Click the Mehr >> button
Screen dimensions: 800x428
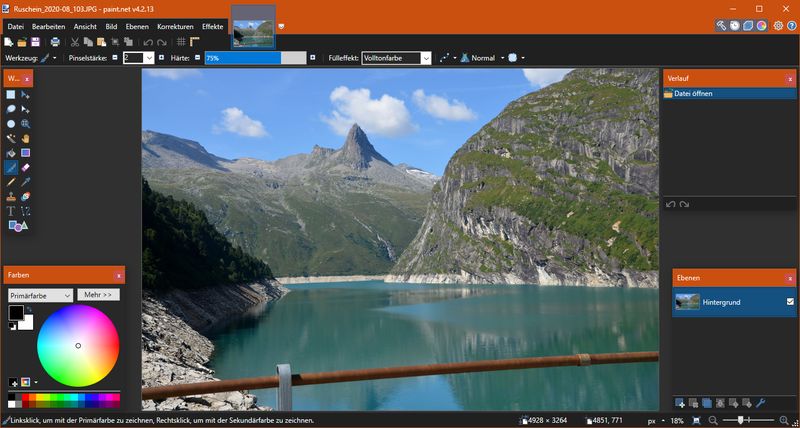tap(97, 295)
